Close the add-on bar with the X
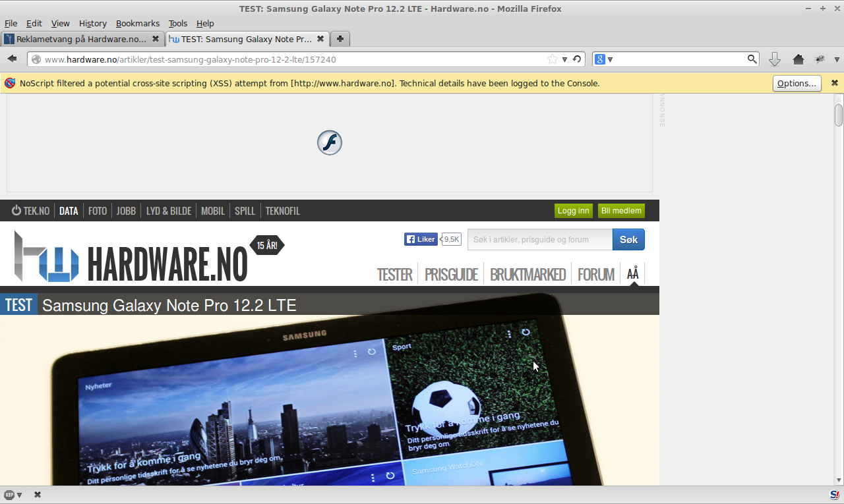The image size is (844, 504). [x=38, y=495]
